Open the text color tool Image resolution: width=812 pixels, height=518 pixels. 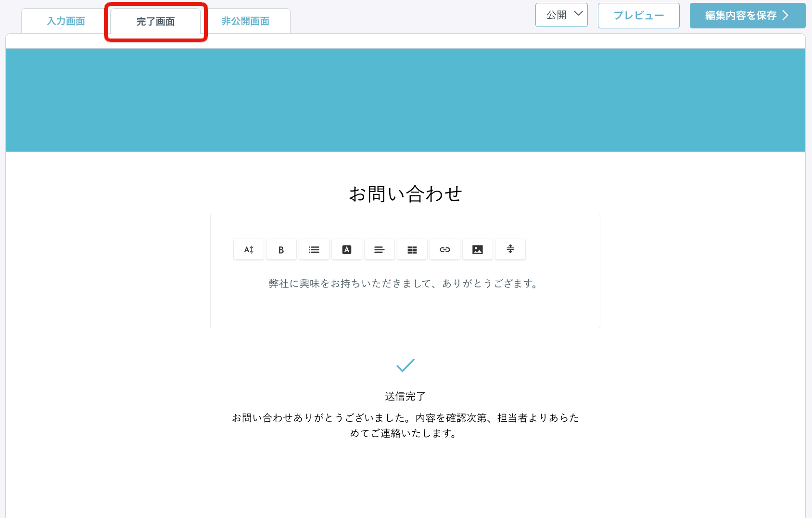(347, 249)
